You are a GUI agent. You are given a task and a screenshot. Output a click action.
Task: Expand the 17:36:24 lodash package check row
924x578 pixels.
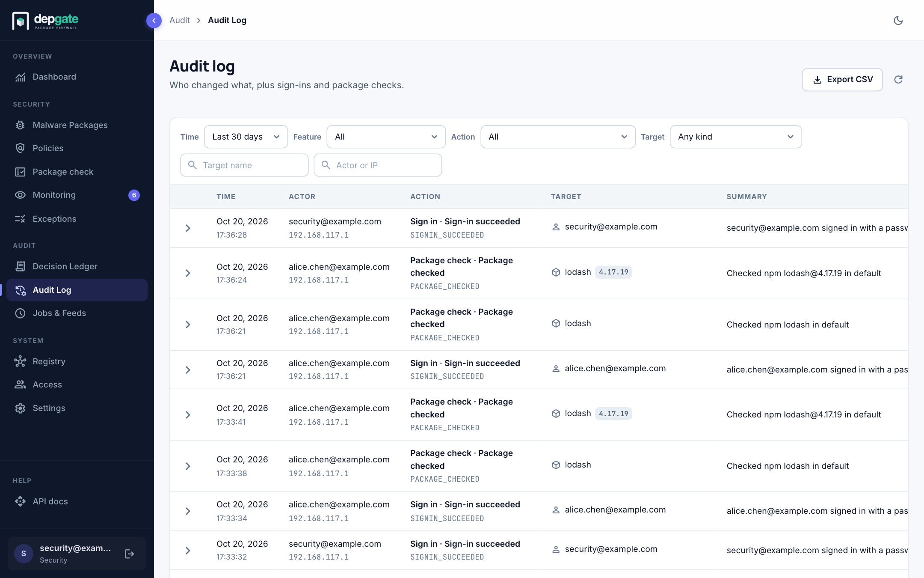point(188,273)
